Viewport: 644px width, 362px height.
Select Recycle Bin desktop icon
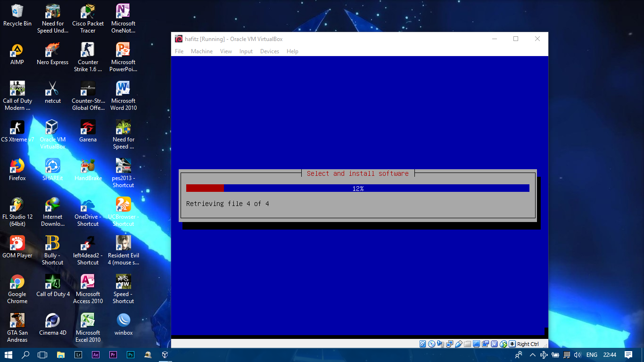17,16
